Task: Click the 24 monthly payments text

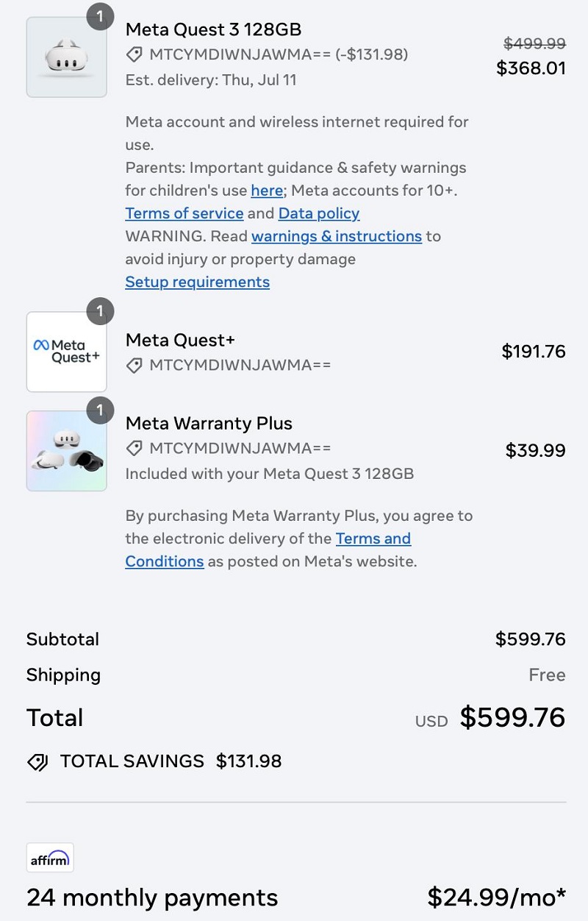Action: pyautogui.click(x=152, y=897)
